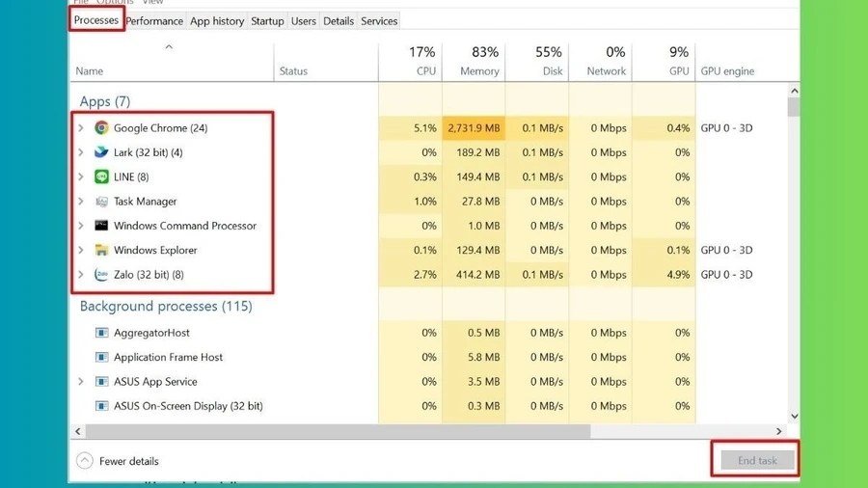Click the Task Manager row icon

pyautogui.click(x=101, y=202)
